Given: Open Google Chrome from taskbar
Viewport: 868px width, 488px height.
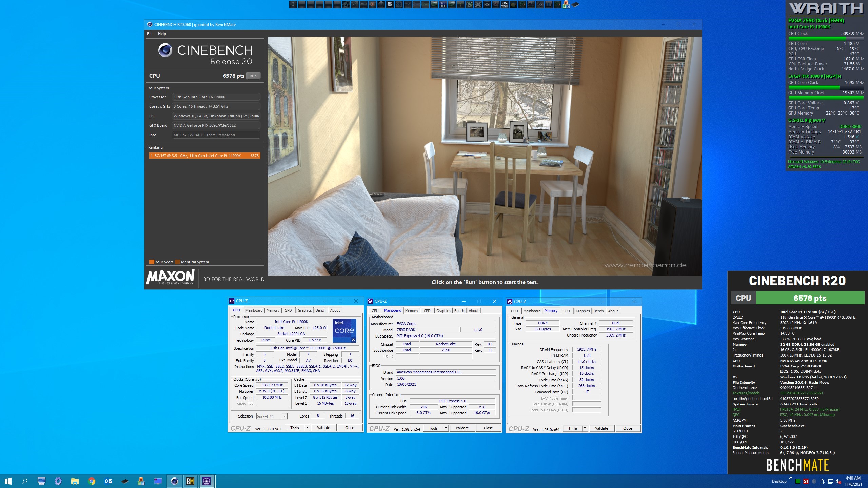Looking at the screenshot, I should click(x=92, y=481).
